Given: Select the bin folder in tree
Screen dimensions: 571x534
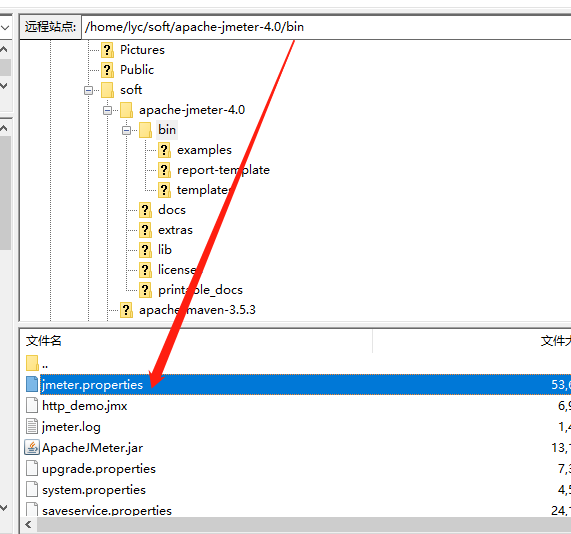Looking at the screenshot, I should click(167, 130).
